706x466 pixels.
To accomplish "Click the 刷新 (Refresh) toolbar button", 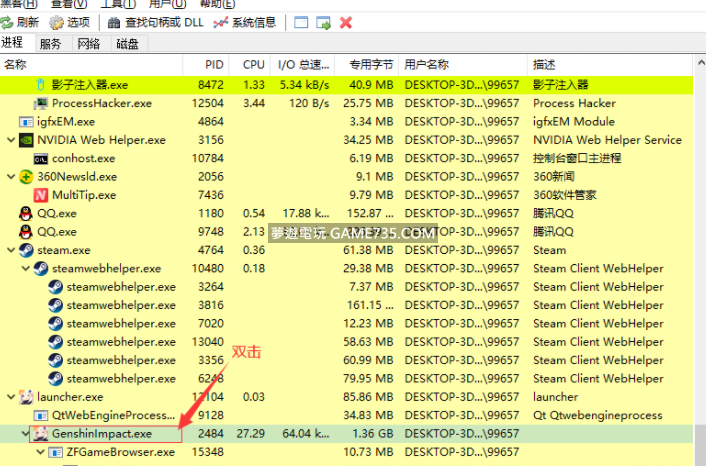I will (x=21, y=22).
